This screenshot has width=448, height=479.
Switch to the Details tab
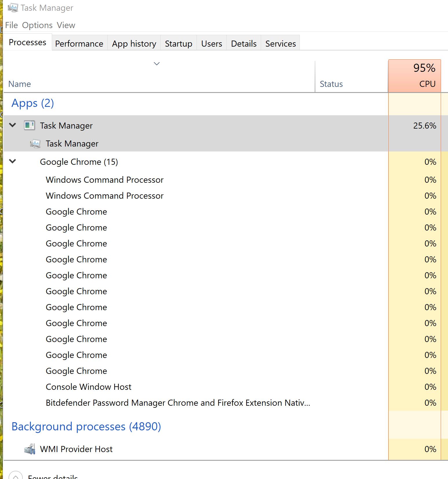point(244,43)
